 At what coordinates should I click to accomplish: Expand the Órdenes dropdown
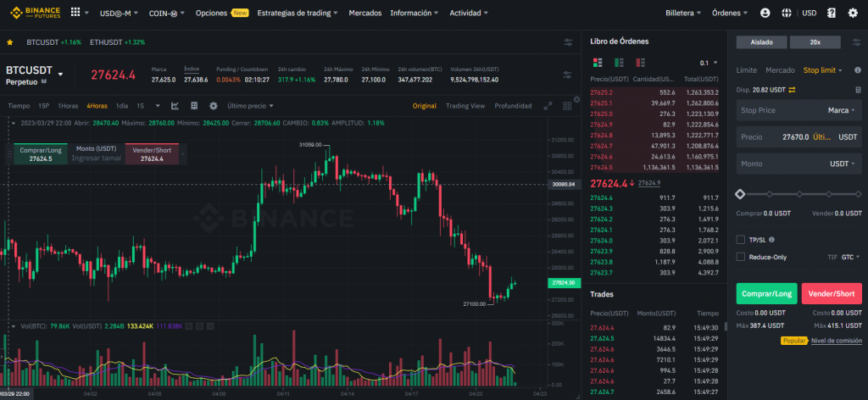coord(730,13)
